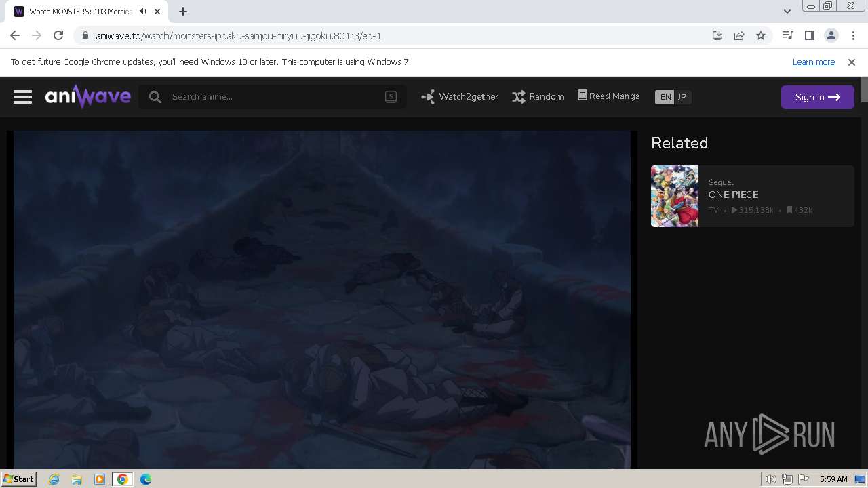868x488 pixels.
Task: Go forward in browser history
Action: pos(37,36)
